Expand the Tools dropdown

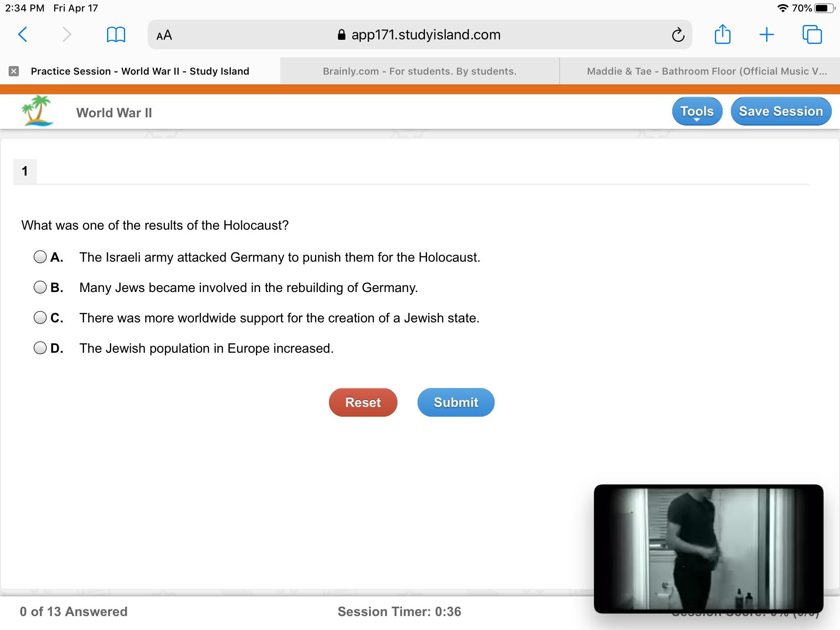(697, 112)
